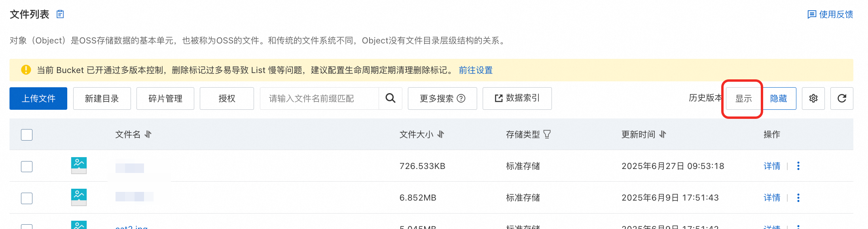This screenshot has width=868, height=229.
Task: Open the gear settings icon
Action: tap(813, 98)
